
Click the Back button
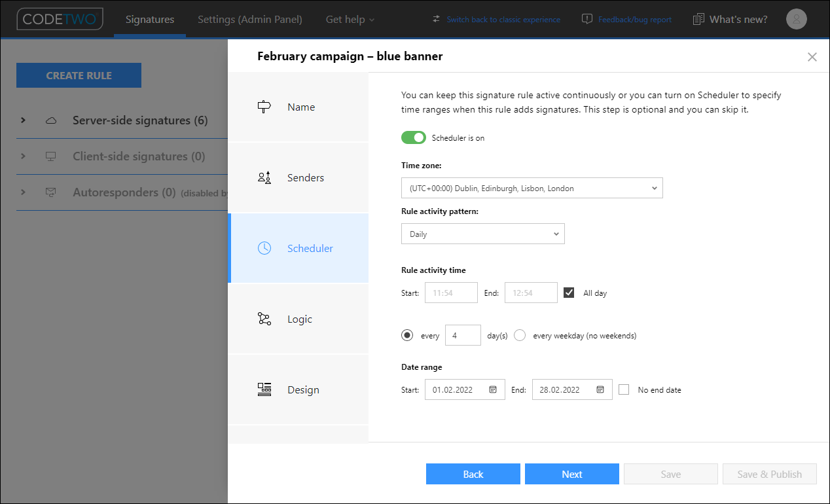473,474
